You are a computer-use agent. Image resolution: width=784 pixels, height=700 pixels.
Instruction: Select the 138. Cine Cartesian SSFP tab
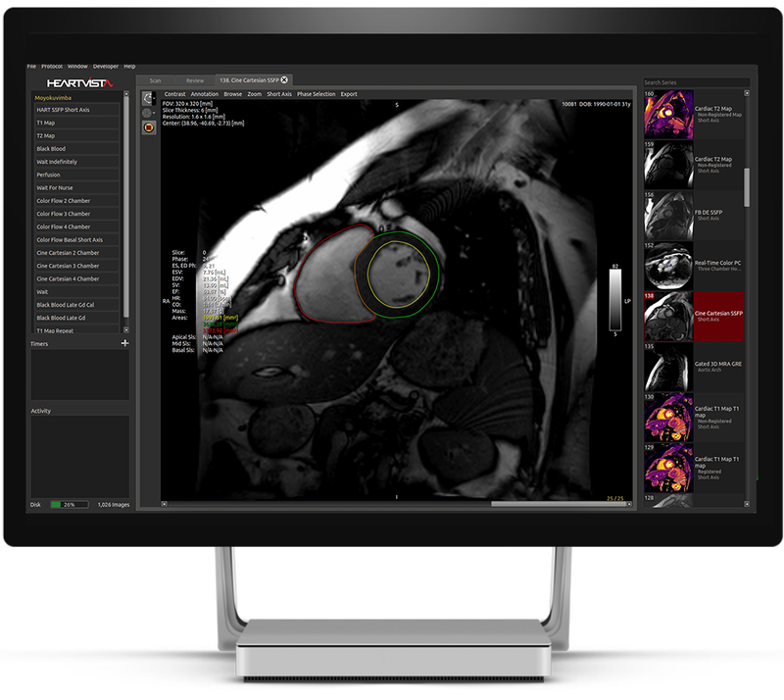pyautogui.click(x=249, y=80)
